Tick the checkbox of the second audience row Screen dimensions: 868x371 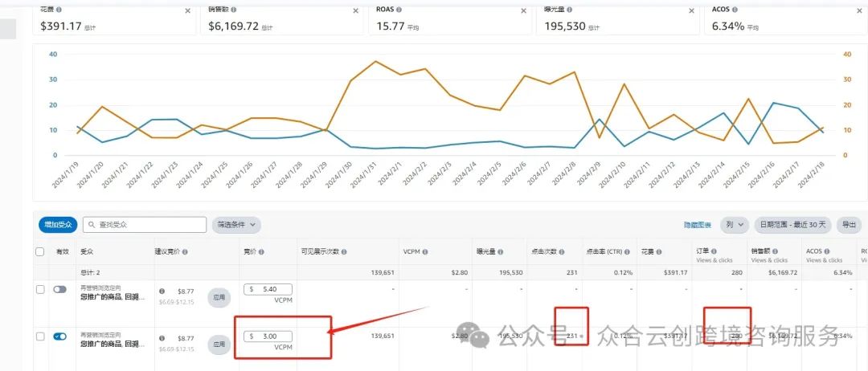pos(40,336)
